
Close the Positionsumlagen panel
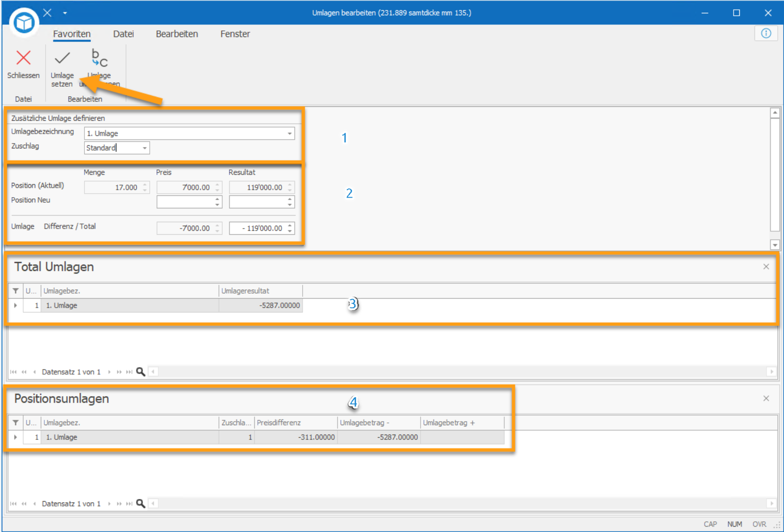[766, 398]
